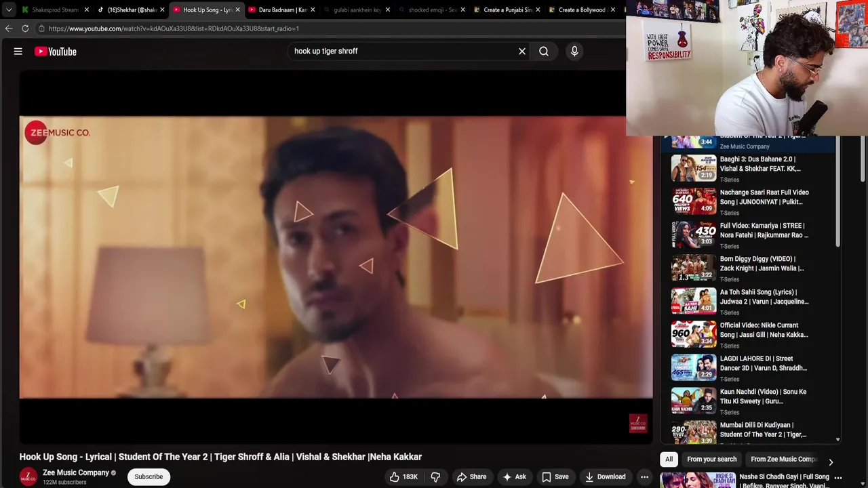This screenshot has height=488, width=868.
Task: Focus the 'hook up tiger shroff' search field
Action: tap(403, 52)
